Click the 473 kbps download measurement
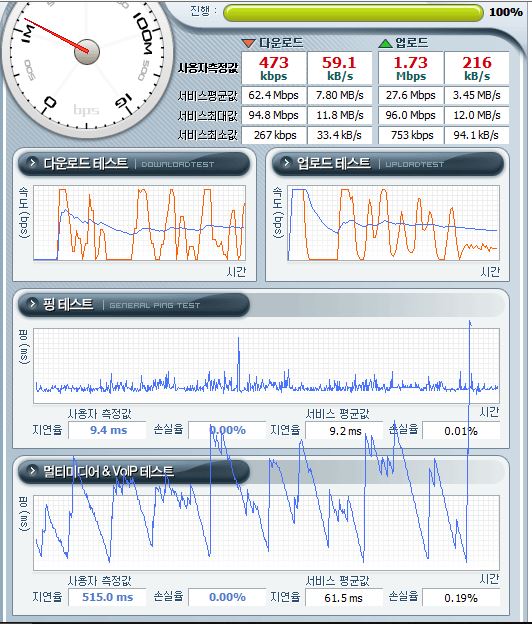Viewport: 532px width, 624px height. (274, 68)
